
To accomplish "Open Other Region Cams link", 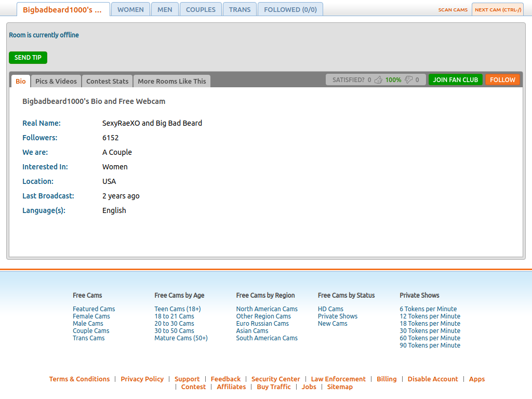I will tap(263, 316).
